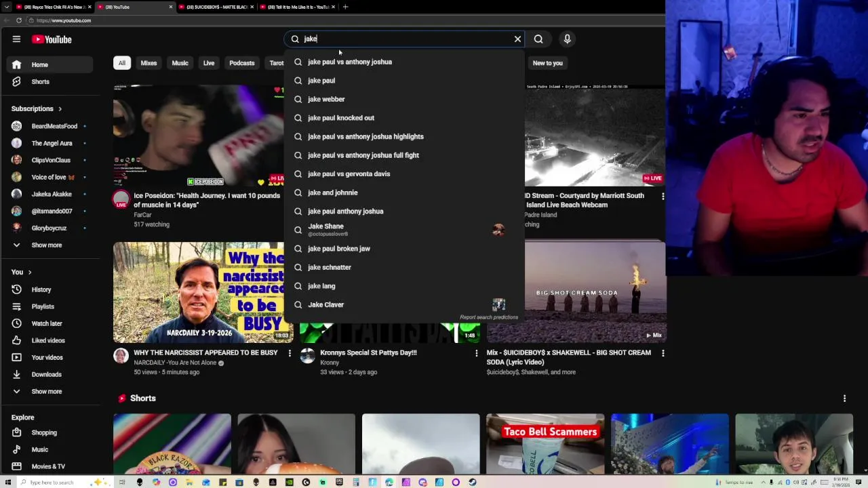Select the 'Mixes' filter chip
Image resolution: width=868 pixels, height=488 pixels.
tap(149, 63)
